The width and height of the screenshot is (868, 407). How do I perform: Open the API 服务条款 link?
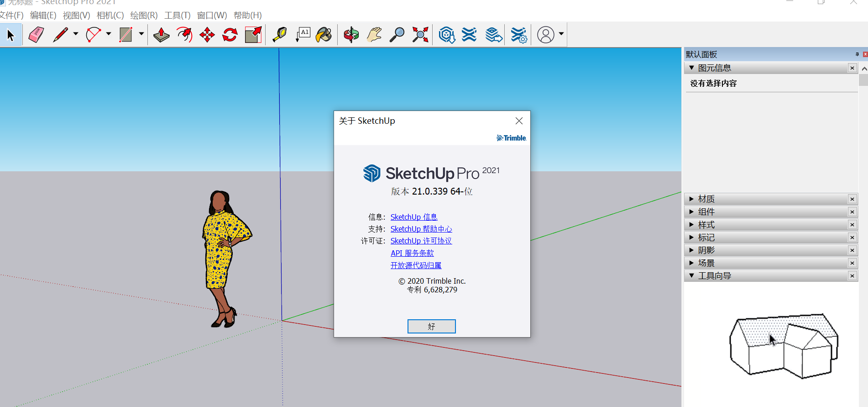tap(412, 253)
